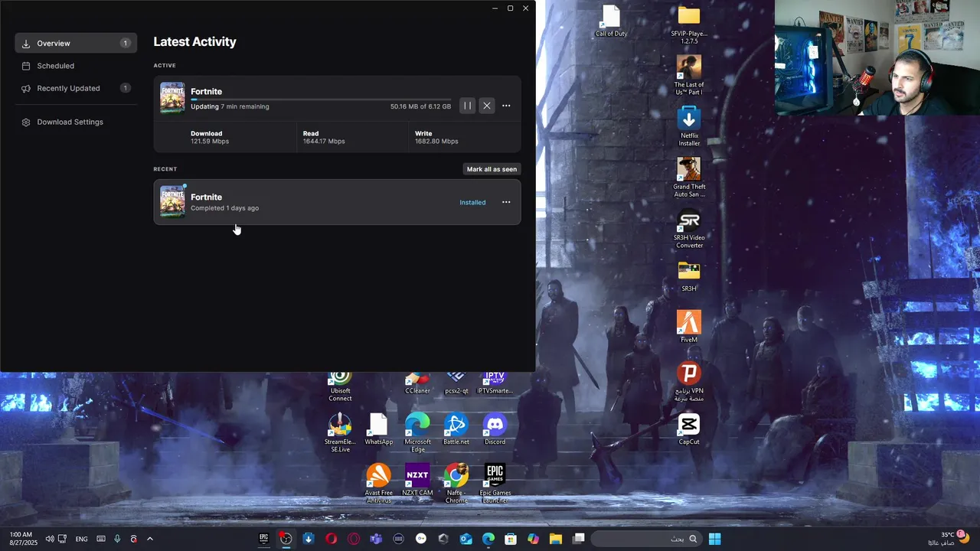Screen dimensions: 980x551
Task: Select the Call of Duty desktop file
Action: click(x=611, y=21)
